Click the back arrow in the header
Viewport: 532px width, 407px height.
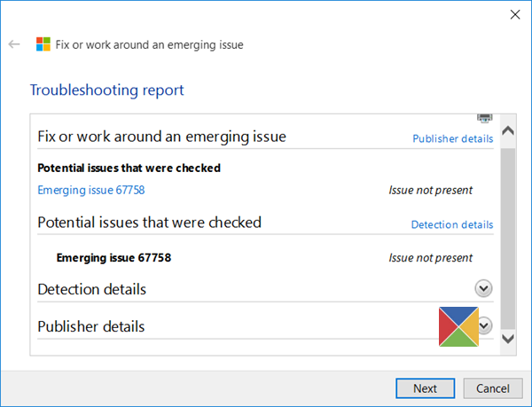pos(14,44)
